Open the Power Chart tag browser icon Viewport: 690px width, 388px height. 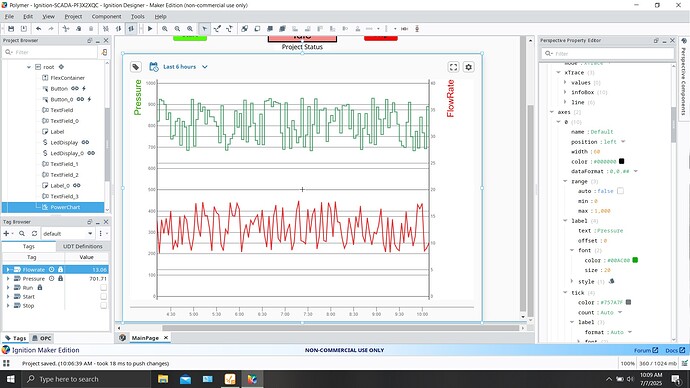click(x=136, y=67)
